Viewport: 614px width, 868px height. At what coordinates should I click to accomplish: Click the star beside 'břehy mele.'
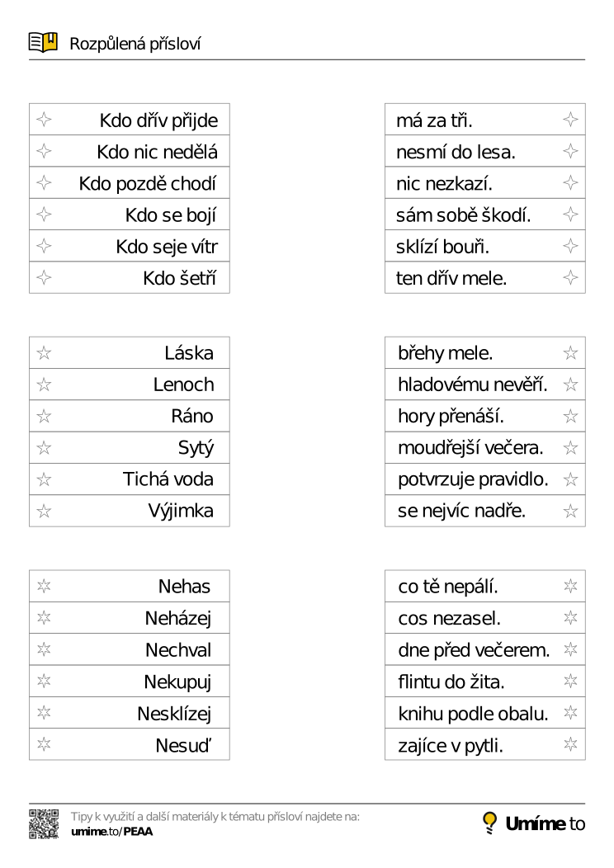(570, 354)
